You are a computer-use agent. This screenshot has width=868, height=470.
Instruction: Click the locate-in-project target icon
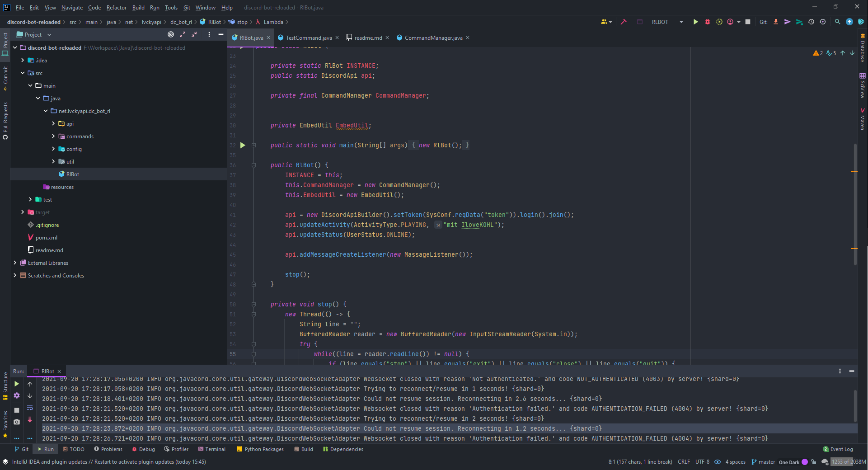pos(171,34)
